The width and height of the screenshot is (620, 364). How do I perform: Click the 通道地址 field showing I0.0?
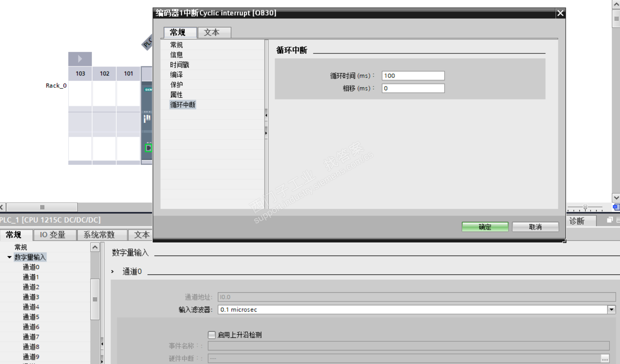(416, 297)
